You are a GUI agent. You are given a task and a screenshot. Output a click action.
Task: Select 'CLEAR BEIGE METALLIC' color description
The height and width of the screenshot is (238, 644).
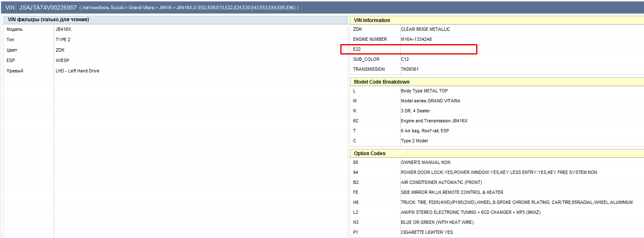pos(425,30)
